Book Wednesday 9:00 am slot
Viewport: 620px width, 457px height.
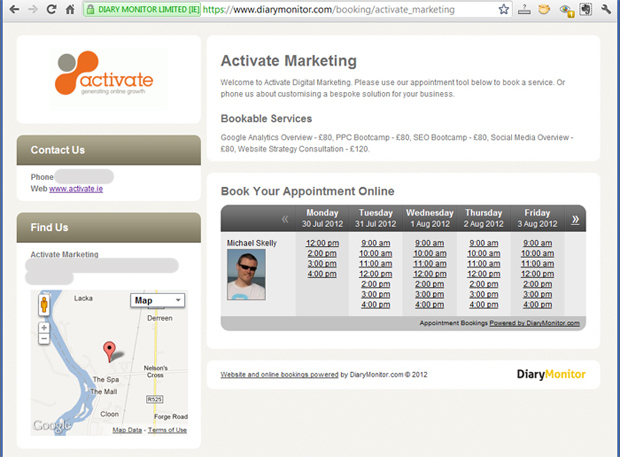(x=429, y=243)
